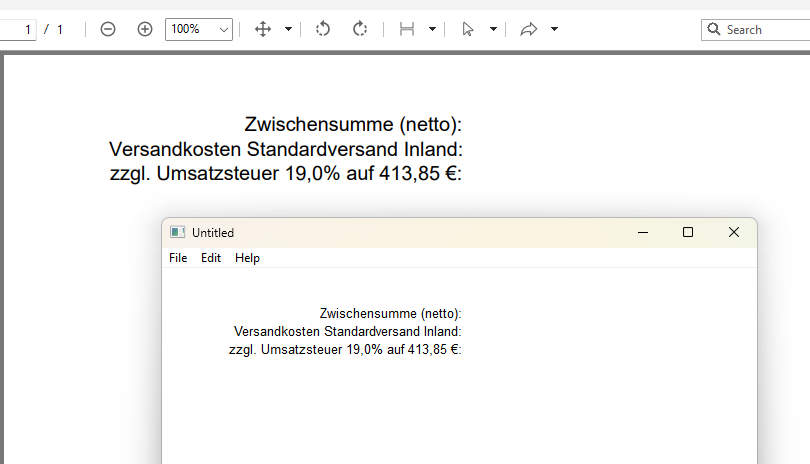This screenshot has width=810, height=464.
Task: Click the Untitled title bar text
Action: click(213, 233)
